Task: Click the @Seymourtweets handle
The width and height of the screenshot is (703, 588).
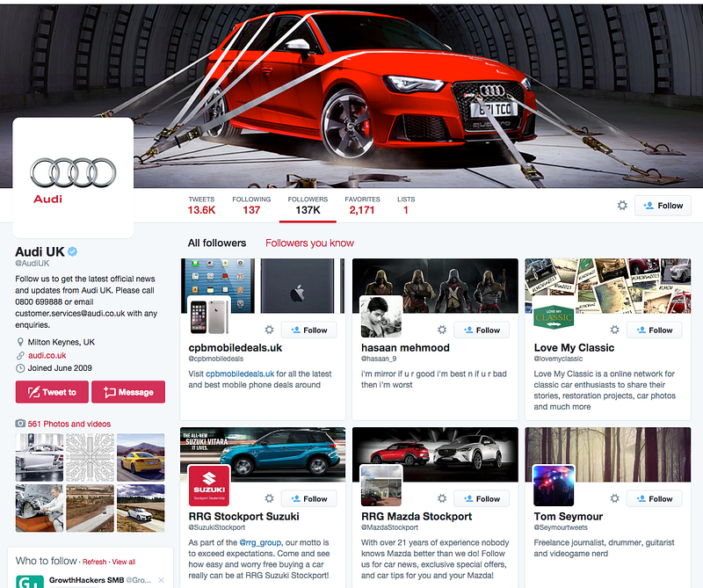Action: [561, 527]
